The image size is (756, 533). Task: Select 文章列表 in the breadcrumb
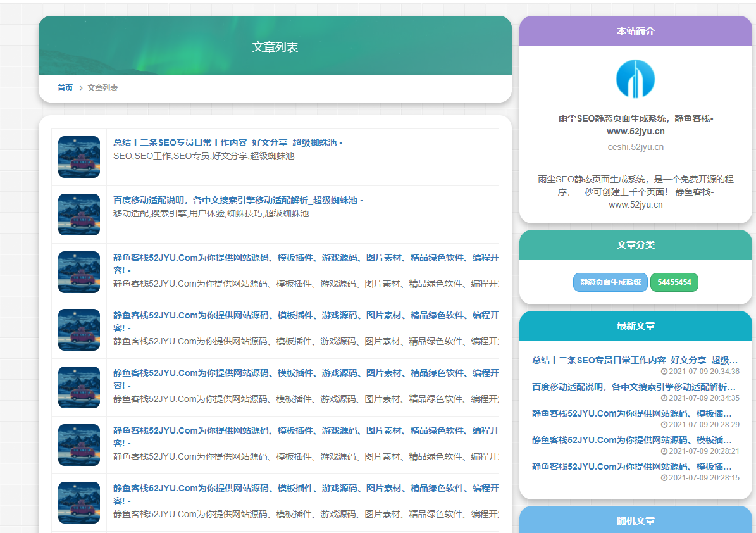[102, 88]
